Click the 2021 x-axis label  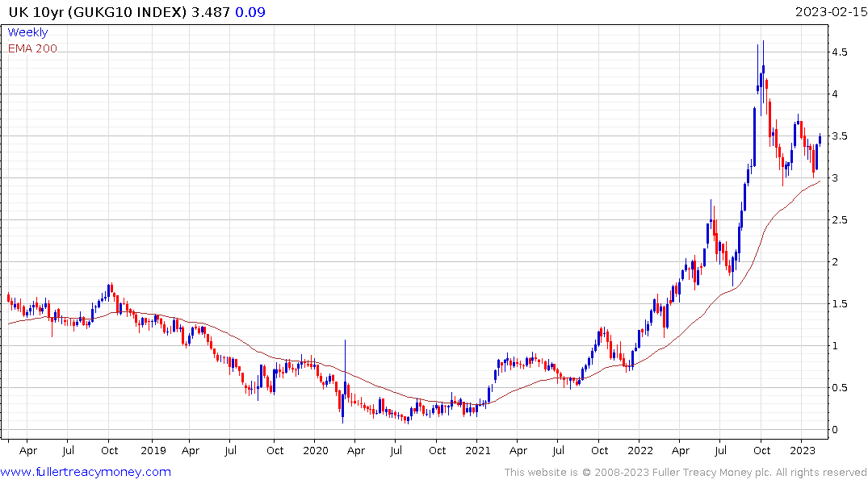click(478, 450)
